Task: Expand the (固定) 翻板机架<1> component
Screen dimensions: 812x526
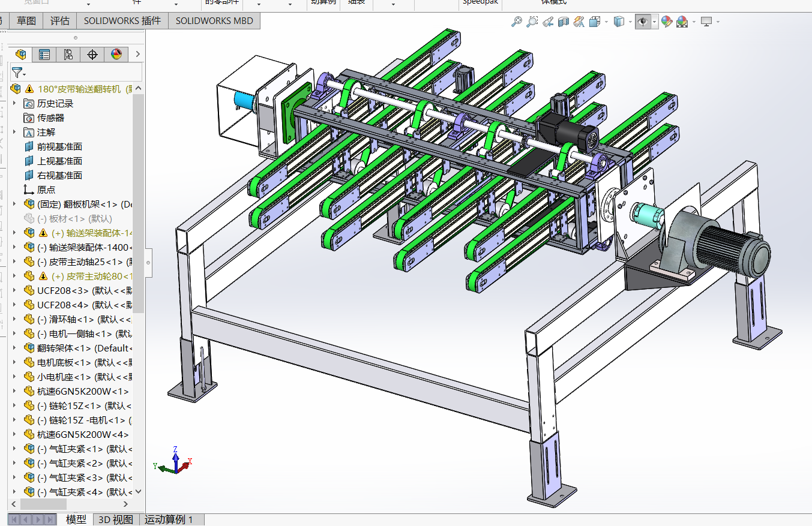Action: pyautogui.click(x=14, y=204)
